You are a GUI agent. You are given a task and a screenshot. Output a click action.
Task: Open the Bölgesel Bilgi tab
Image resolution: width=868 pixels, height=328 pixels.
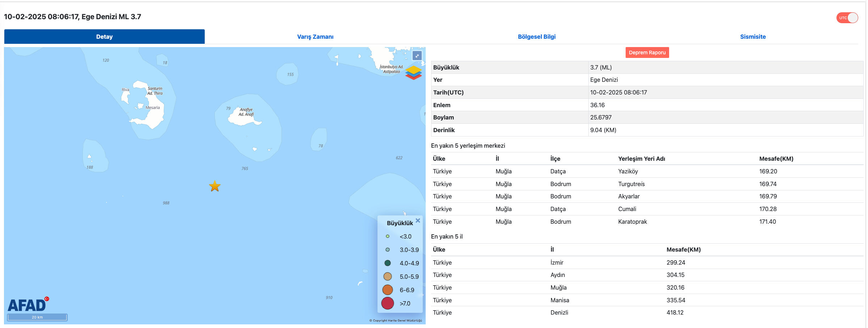[537, 37]
